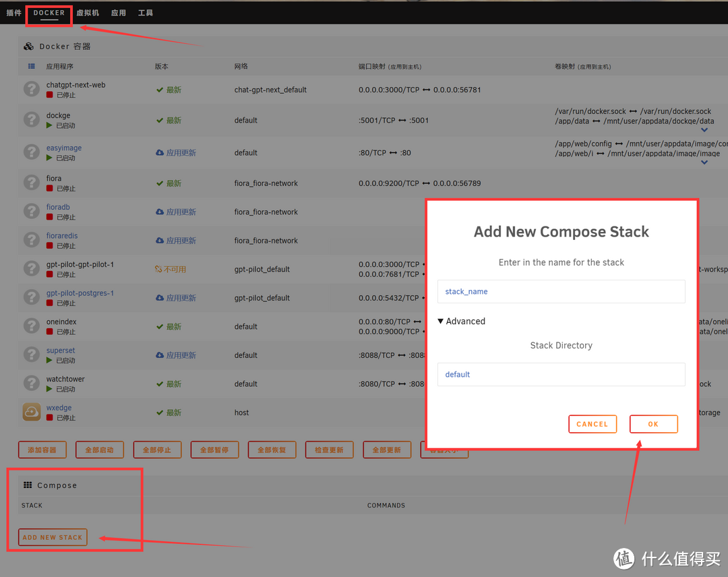Open the 虚拟机 tab

[88, 13]
